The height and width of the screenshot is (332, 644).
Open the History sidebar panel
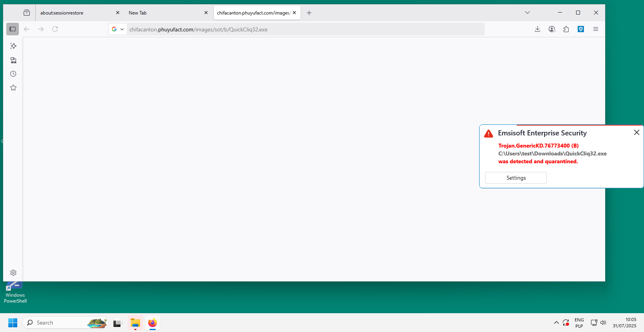pyautogui.click(x=13, y=74)
